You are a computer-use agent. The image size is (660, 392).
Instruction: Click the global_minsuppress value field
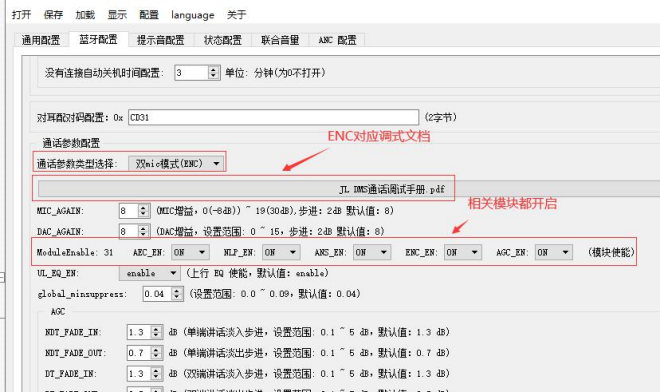(x=157, y=294)
